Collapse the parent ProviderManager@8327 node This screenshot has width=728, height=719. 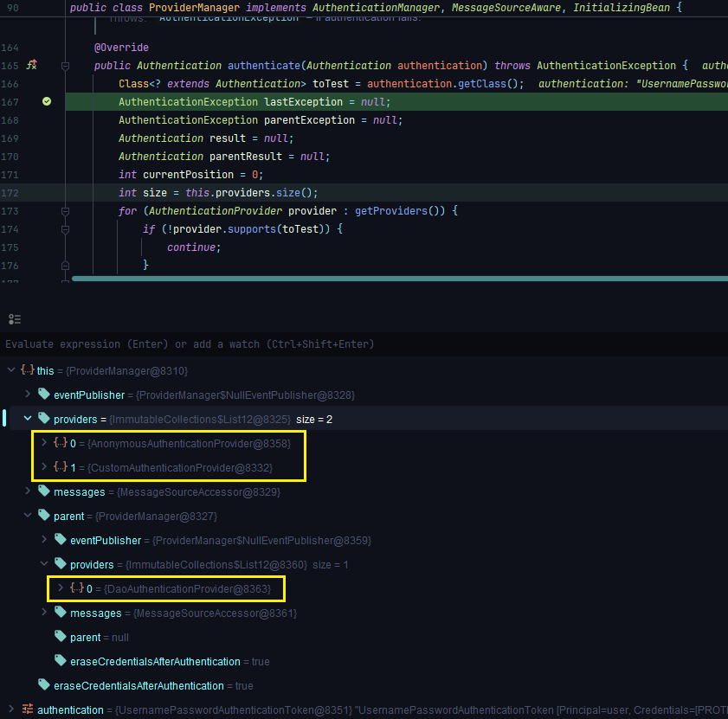pos(28,516)
